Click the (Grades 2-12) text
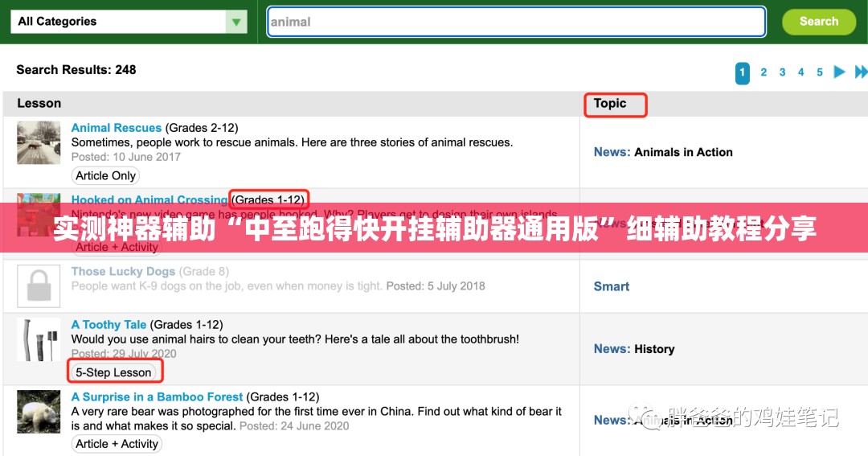This screenshot has height=456, width=868. (202, 128)
